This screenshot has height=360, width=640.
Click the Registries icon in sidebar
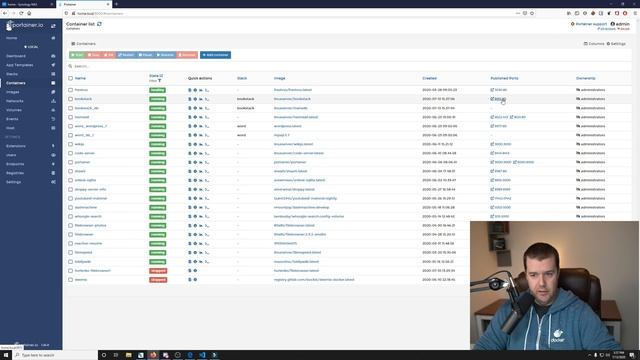tap(53, 173)
